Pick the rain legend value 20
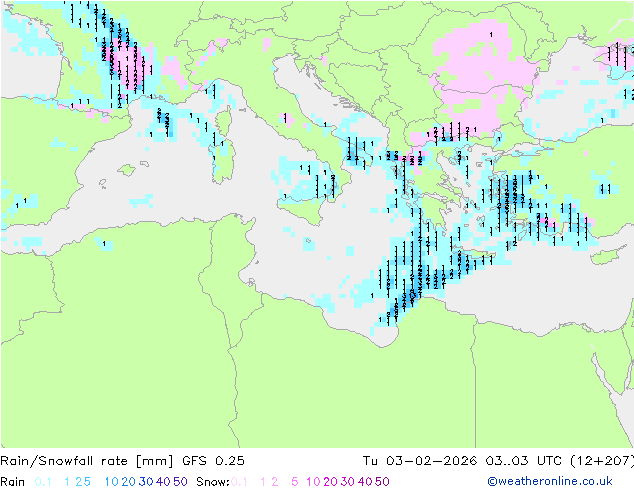 (129, 482)
